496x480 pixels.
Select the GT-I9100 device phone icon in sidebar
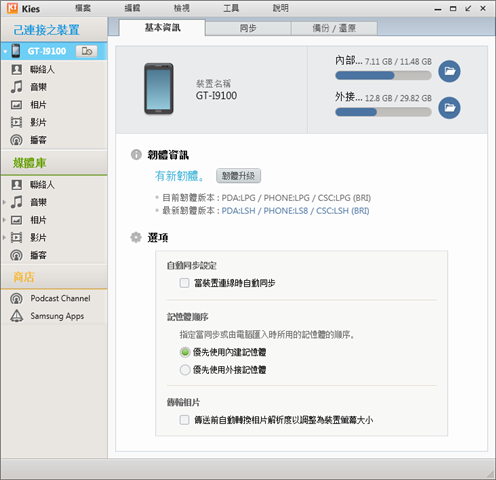pos(16,51)
